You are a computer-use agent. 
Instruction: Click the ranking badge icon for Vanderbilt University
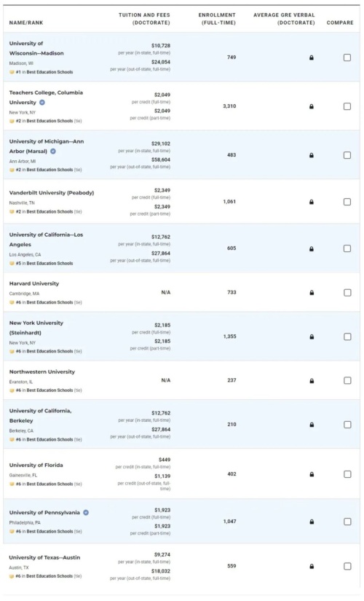coord(12,211)
